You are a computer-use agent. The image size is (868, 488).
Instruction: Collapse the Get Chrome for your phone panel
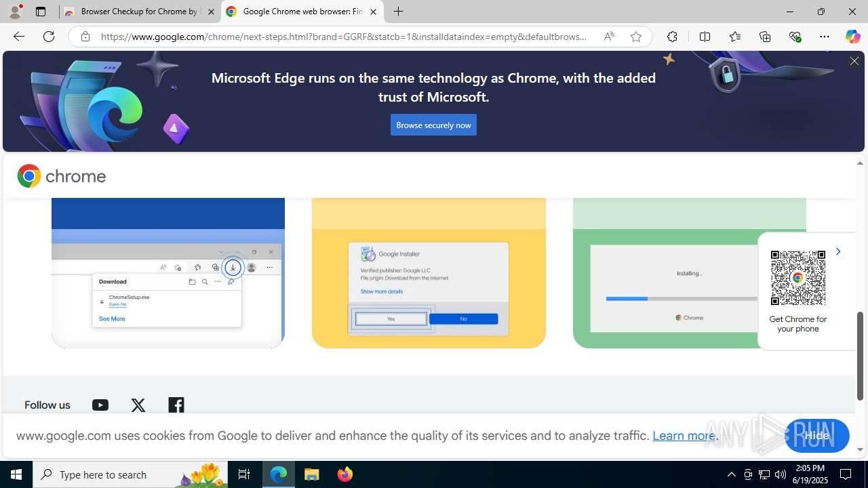(x=837, y=251)
